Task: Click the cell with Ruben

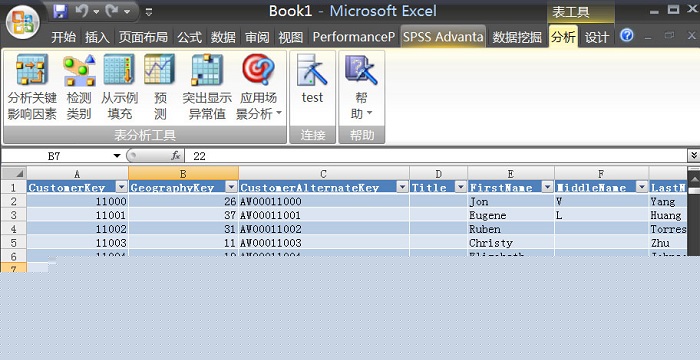Action: point(511,229)
